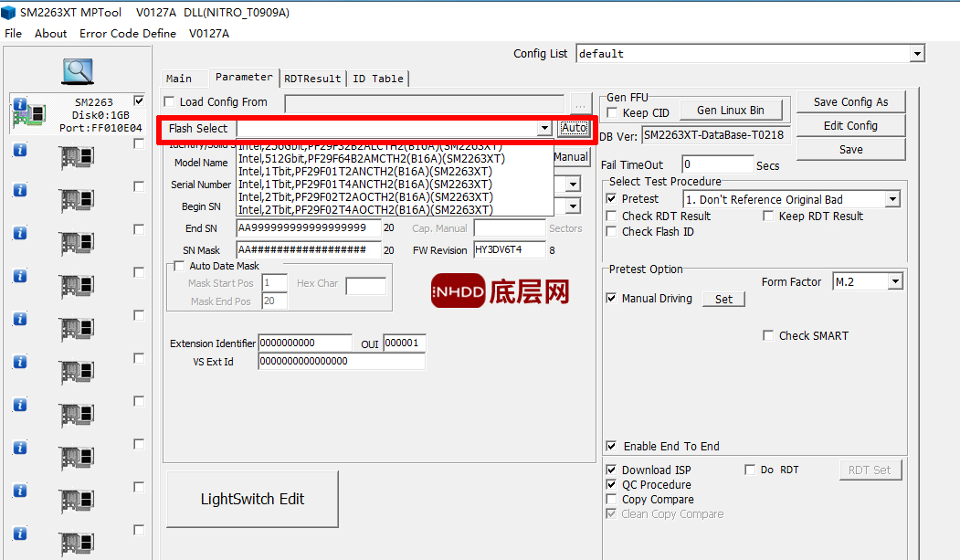Click the magnifier scan drive icon
The height and width of the screenshot is (560, 960).
click(78, 69)
